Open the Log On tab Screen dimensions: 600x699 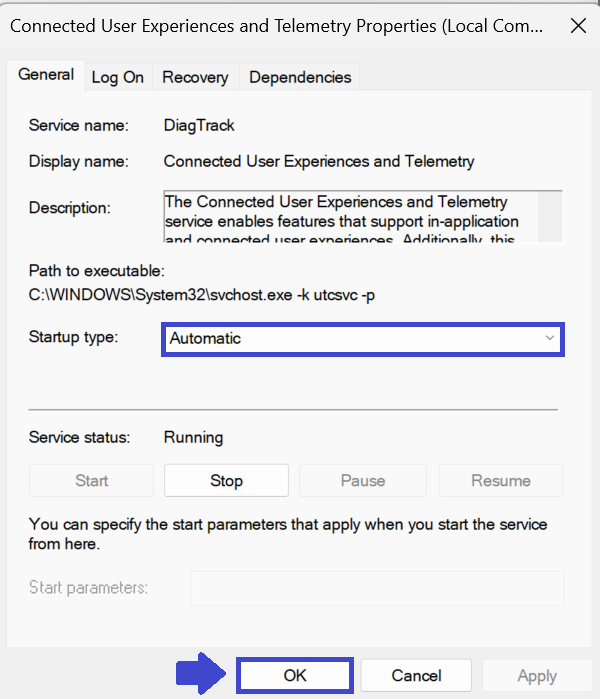pyautogui.click(x=118, y=77)
